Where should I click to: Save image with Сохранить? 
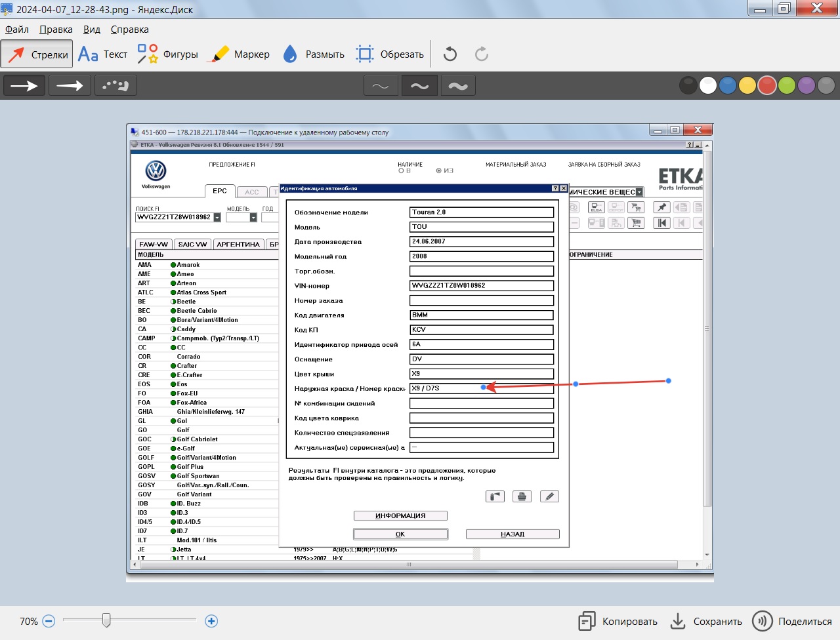coord(706,621)
